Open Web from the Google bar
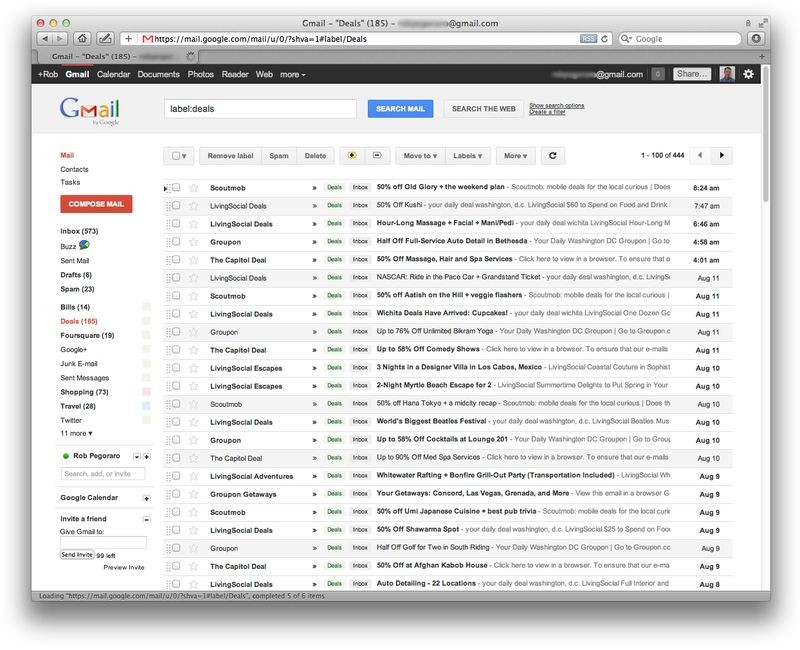 (264, 74)
